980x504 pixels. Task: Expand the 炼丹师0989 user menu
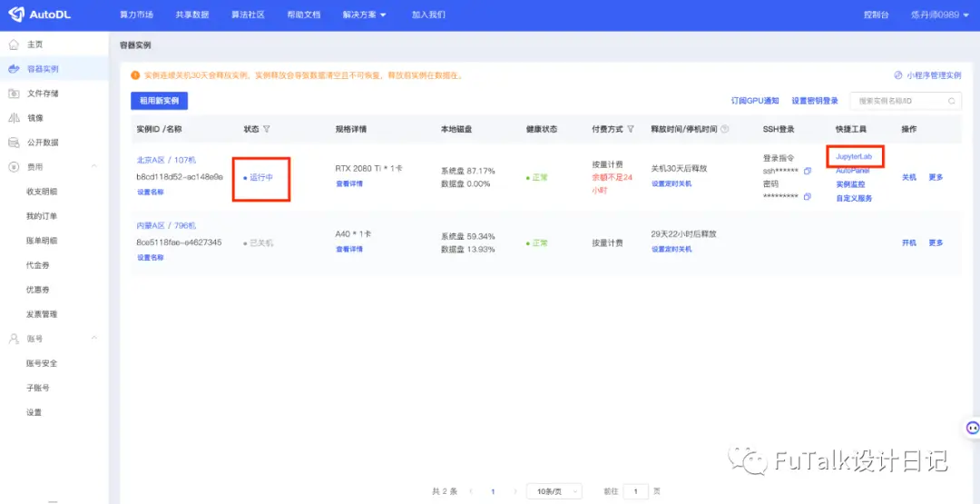[940, 15]
